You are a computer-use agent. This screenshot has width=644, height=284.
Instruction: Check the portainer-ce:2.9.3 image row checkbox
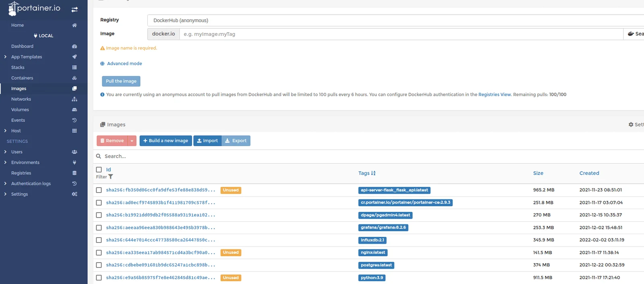click(x=99, y=203)
